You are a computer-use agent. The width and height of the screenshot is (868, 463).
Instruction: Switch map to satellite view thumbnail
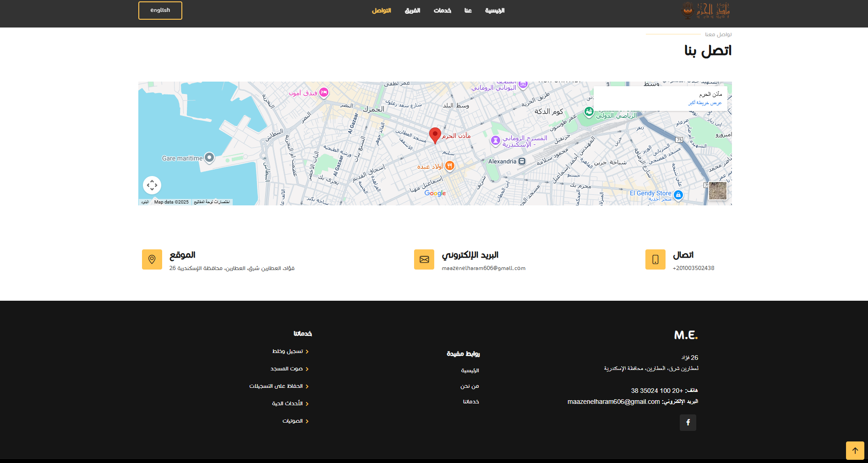tap(717, 191)
